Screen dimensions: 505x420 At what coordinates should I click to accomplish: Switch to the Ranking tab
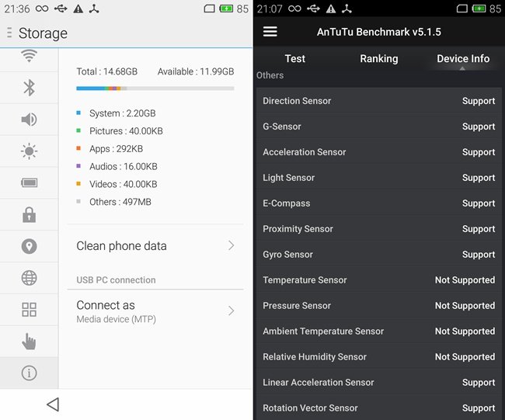379,58
